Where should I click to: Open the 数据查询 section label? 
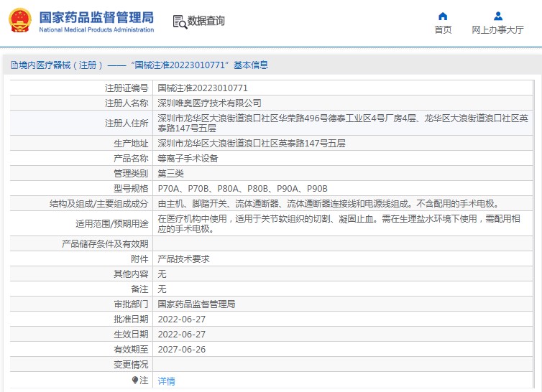point(206,22)
